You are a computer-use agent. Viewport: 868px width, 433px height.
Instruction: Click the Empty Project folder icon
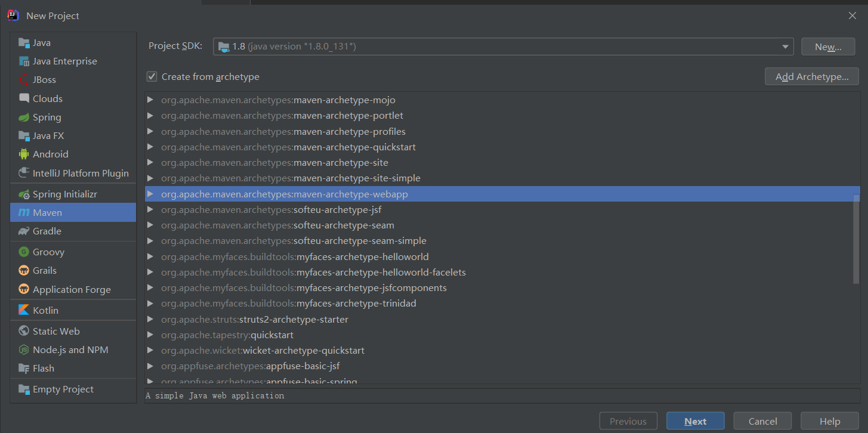tap(24, 389)
